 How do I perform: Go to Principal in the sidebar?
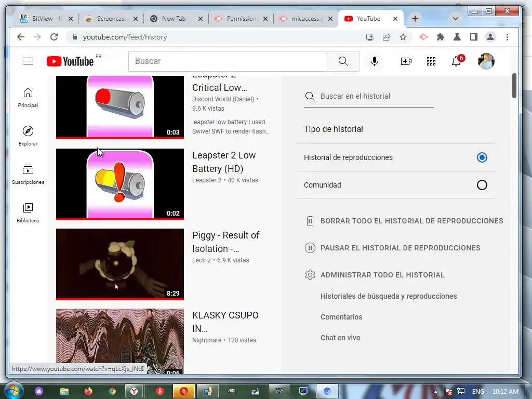[x=28, y=98]
